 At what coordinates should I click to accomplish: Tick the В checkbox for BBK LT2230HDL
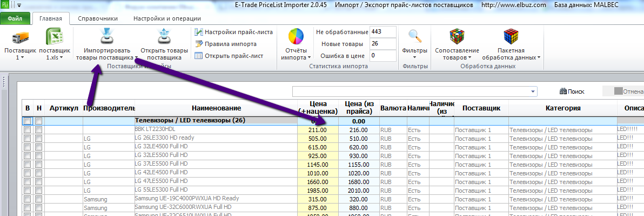coord(28,130)
